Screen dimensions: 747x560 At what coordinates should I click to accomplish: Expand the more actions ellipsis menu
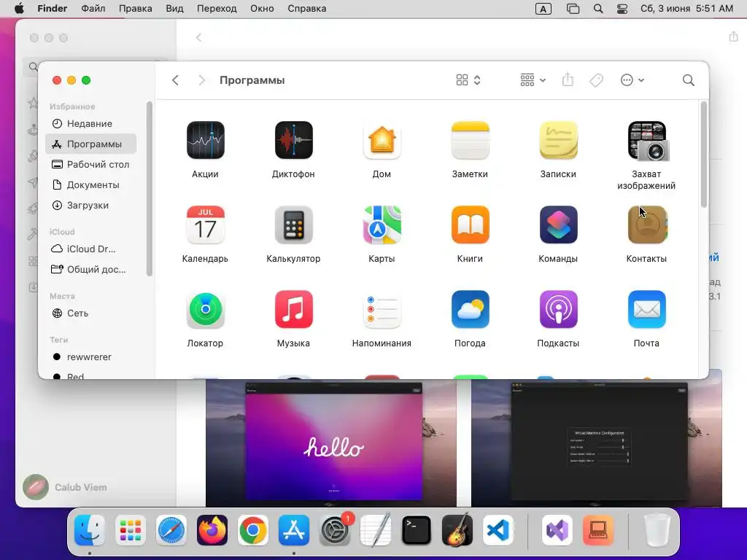pyautogui.click(x=632, y=80)
